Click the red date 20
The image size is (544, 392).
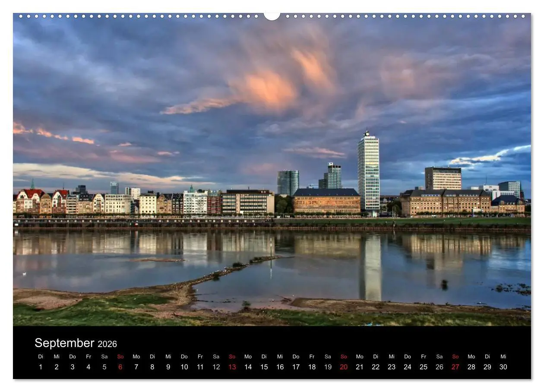[x=344, y=367]
